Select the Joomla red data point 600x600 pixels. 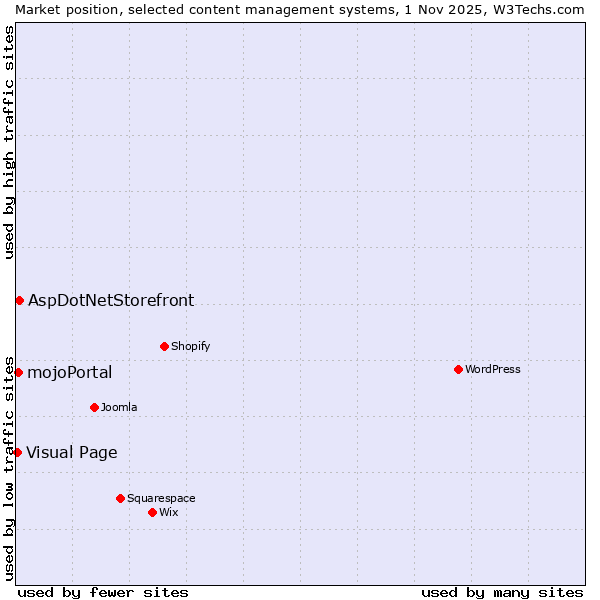(94, 407)
